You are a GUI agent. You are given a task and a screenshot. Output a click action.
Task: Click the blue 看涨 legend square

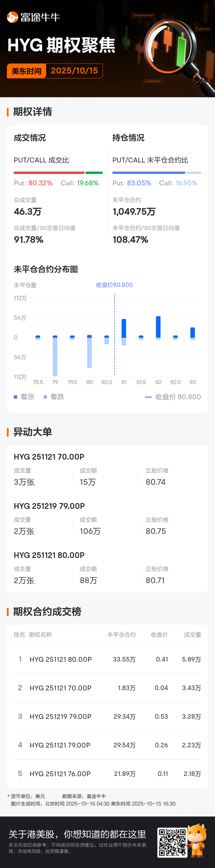(15, 397)
